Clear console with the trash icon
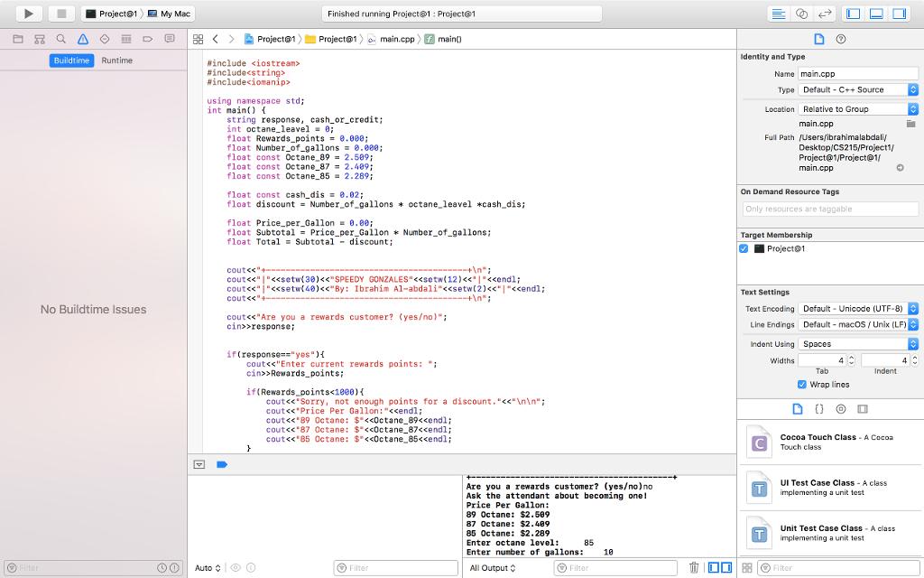Image resolution: width=924 pixels, height=578 pixels. (694, 567)
